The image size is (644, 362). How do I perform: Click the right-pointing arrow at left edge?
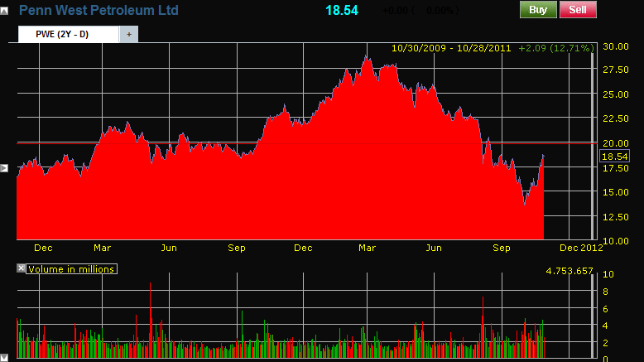click(x=4, y=167)
